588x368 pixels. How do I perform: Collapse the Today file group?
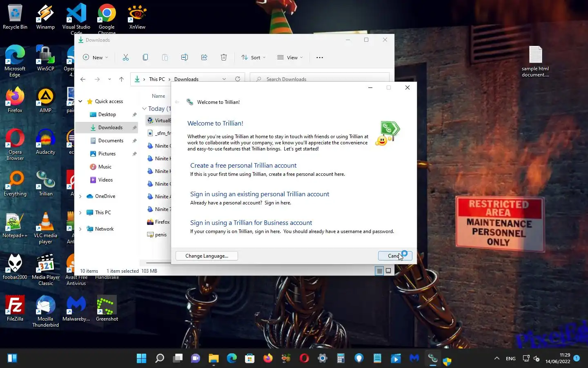click(x=144, y=109)
